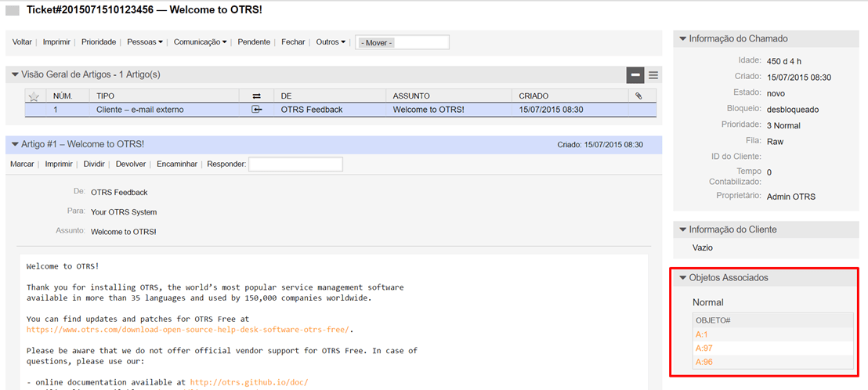Click the incoming email direction icon in row 1
The height and width of the screenshot is (390, 868).
pyautogui.click(x=256, y=110)
